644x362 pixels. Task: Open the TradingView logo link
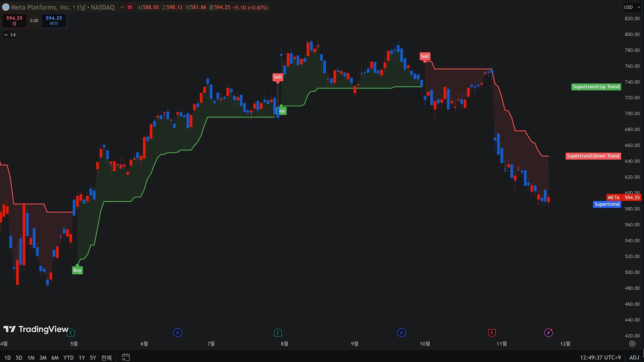pyautogui.click(x=36, y=329)
